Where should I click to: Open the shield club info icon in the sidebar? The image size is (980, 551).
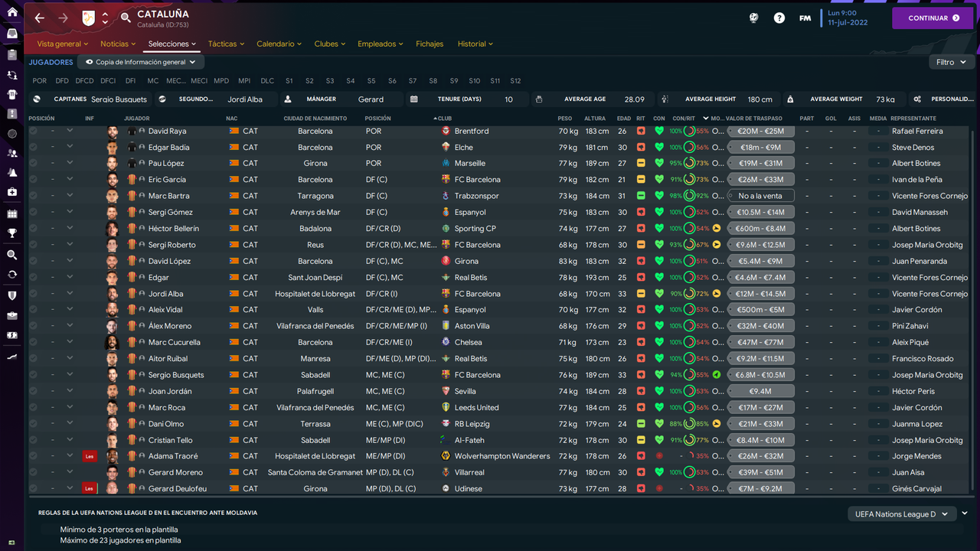tap(11, 295)
